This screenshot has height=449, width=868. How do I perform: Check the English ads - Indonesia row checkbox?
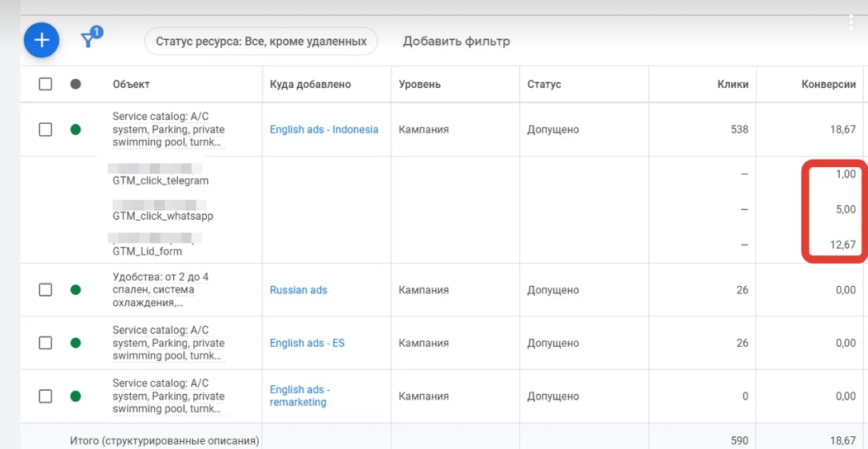pos(46,129)
